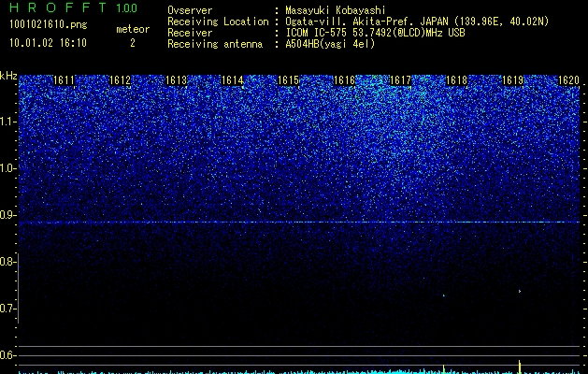Click the 0.6 kHz axis label
The height and width of the screenshot is (374, 588).
click(x=7, y=355)
